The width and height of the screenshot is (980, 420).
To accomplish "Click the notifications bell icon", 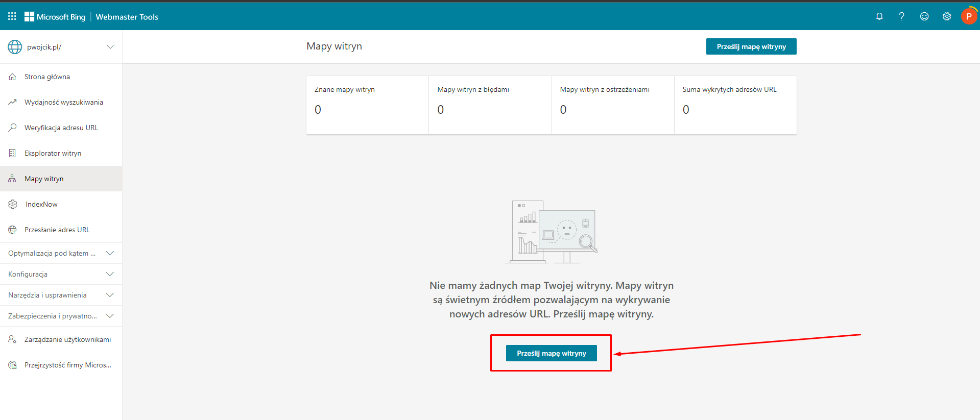I will pyautogui.click(x=879, y=16).
